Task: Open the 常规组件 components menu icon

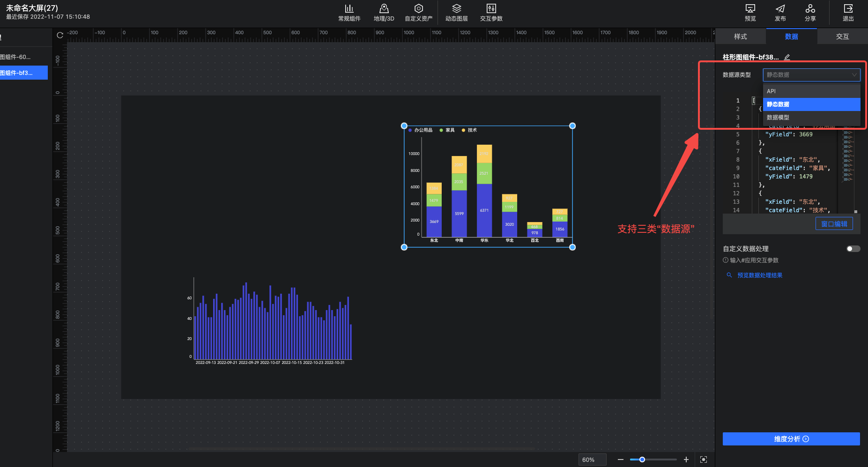Action: 349,9
